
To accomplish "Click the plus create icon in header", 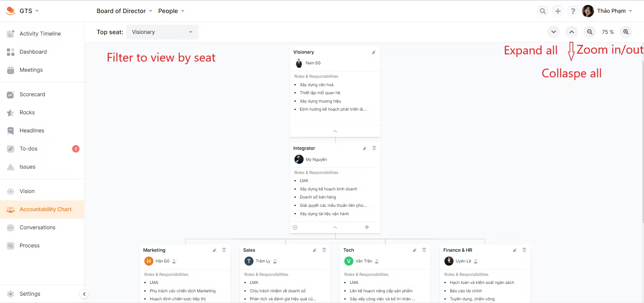I will tap(558, 11).
